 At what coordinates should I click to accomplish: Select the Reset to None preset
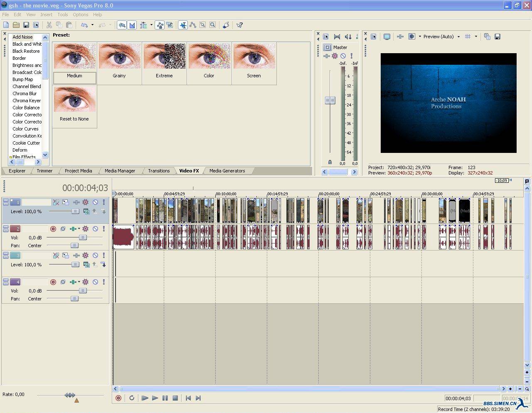tap(74, 106)
